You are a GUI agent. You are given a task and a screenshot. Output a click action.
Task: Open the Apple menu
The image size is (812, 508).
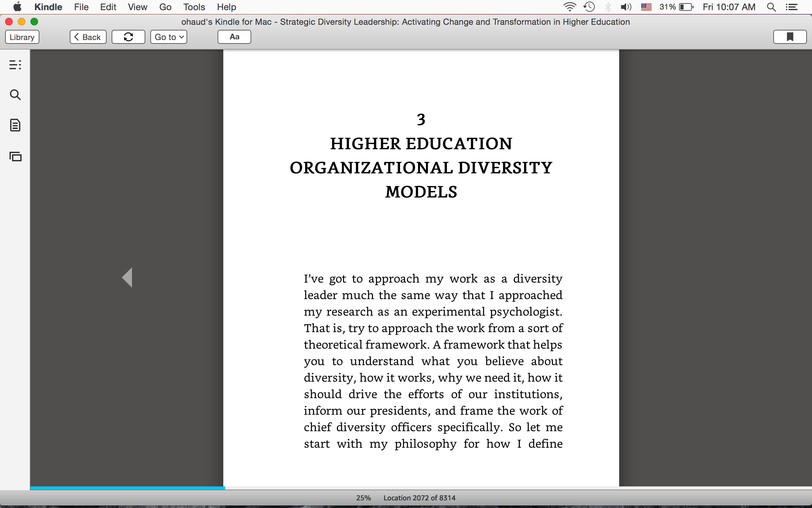click(x=17, y=7)
